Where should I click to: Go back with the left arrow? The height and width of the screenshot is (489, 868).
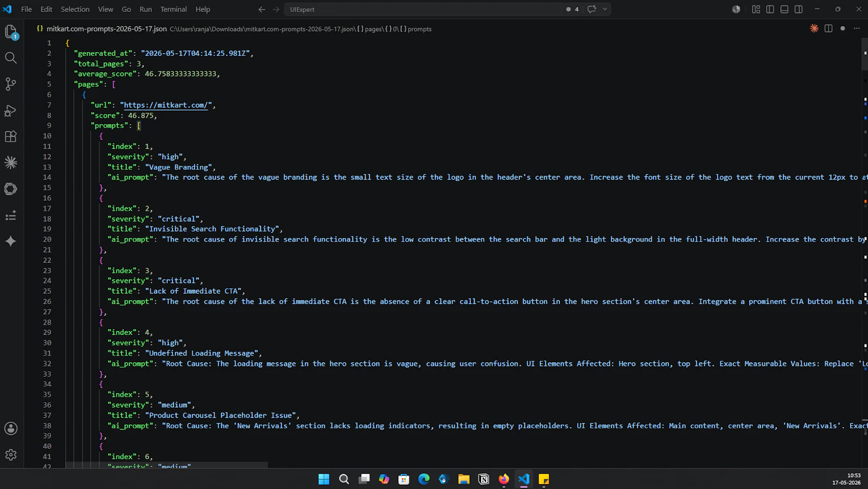click(262, 9)
